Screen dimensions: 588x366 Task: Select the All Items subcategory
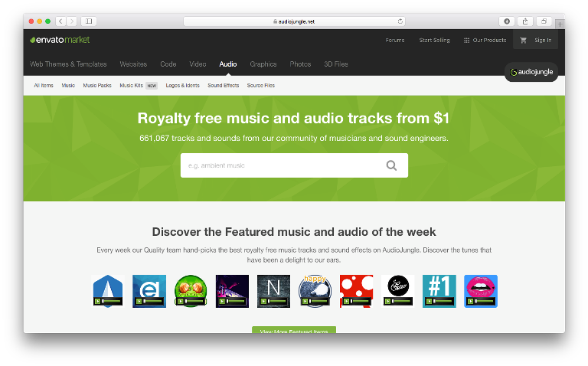(44, 86)
